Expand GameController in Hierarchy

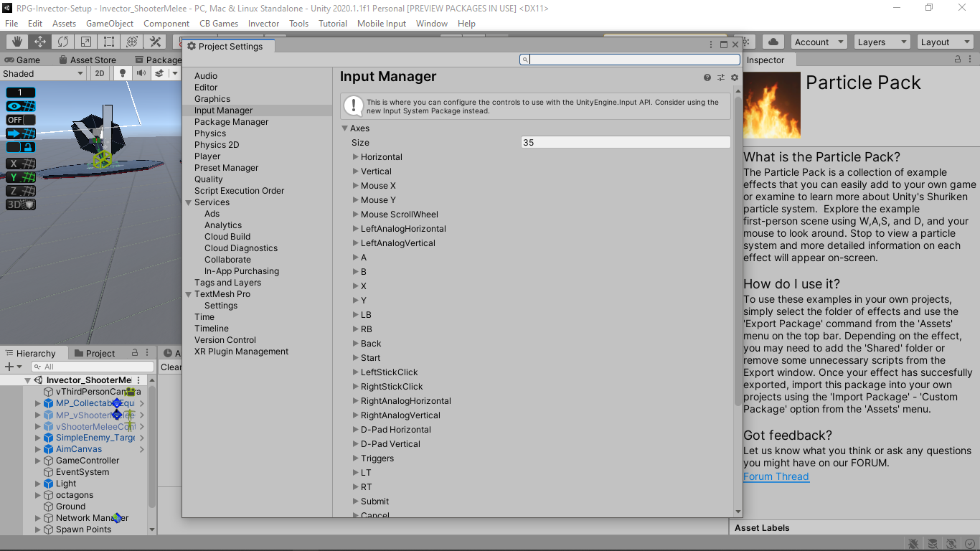tap(39, 461)
